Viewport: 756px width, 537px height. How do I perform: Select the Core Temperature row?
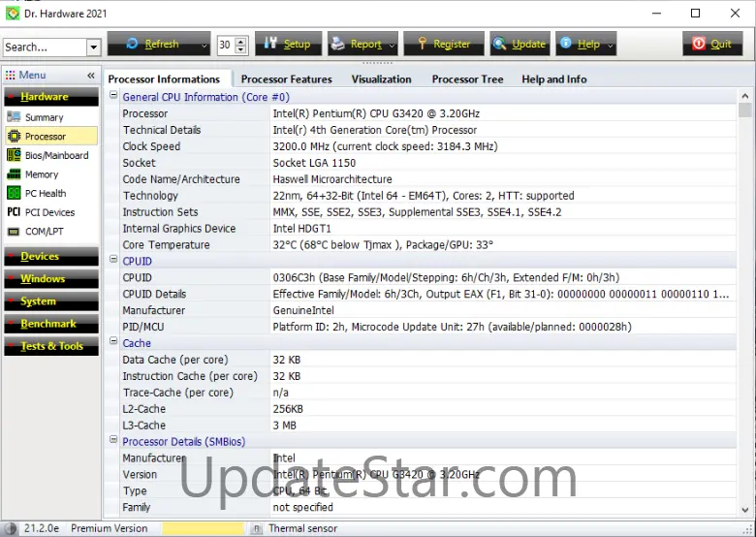pos(428,245)
